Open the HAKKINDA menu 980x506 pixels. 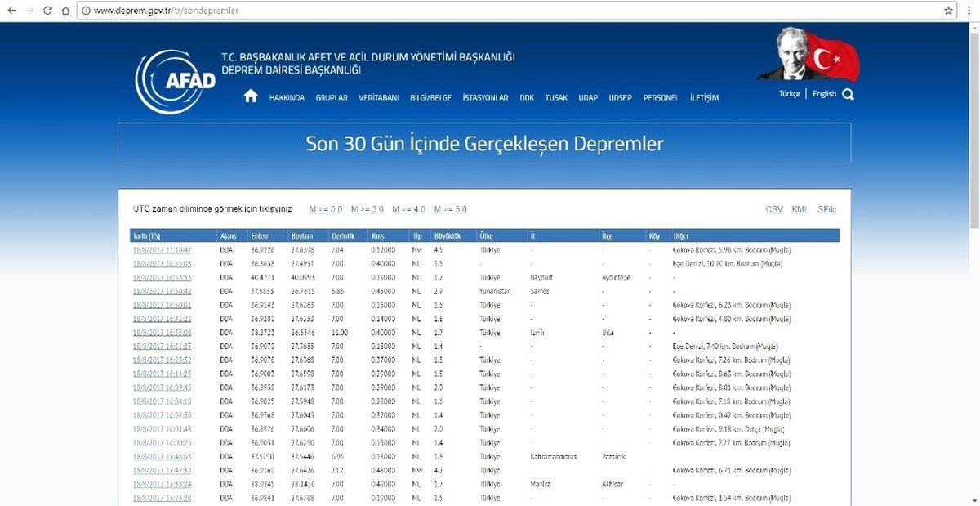(x=287, y=98)
